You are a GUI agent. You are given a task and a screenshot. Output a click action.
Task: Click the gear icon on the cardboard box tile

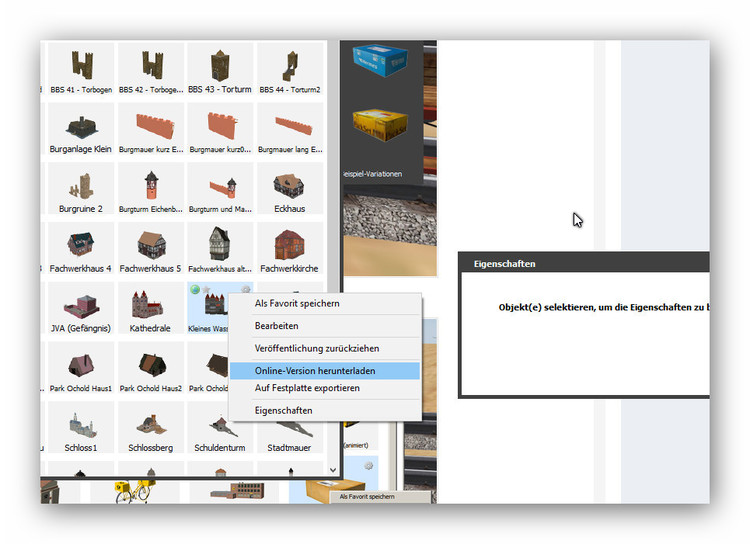click(x=369, y=466)
